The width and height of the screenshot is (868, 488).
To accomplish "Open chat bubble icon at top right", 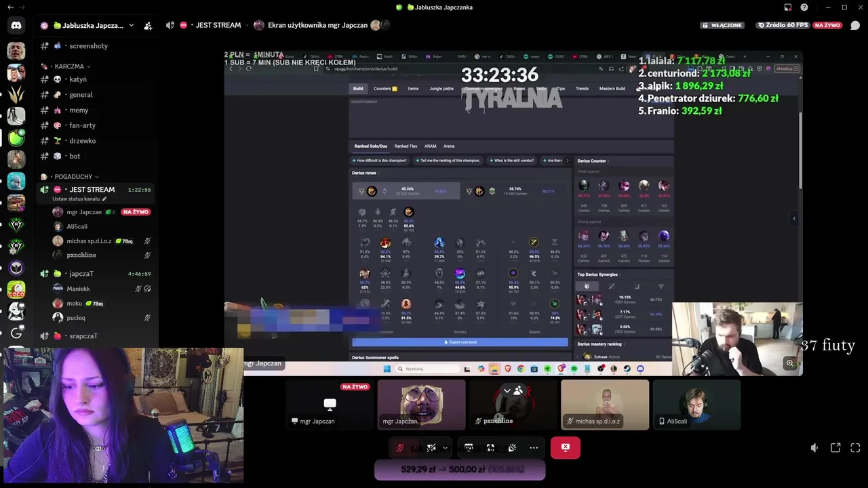I will [x=855, y=25].
